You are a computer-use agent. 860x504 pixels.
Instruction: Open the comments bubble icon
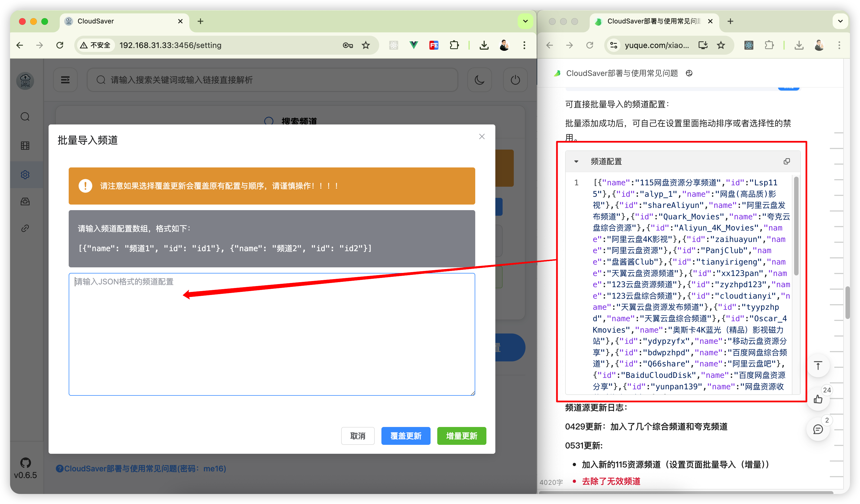pos(818,429)
